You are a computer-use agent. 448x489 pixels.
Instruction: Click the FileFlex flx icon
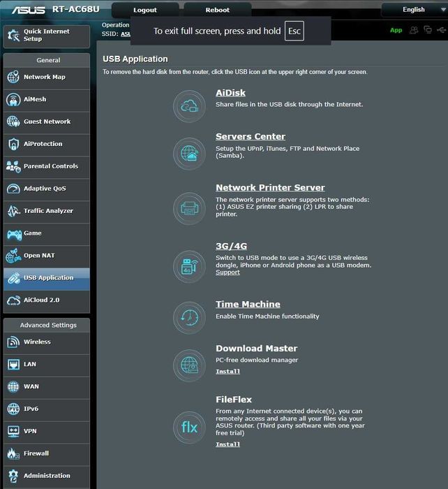tap(189, 428)
